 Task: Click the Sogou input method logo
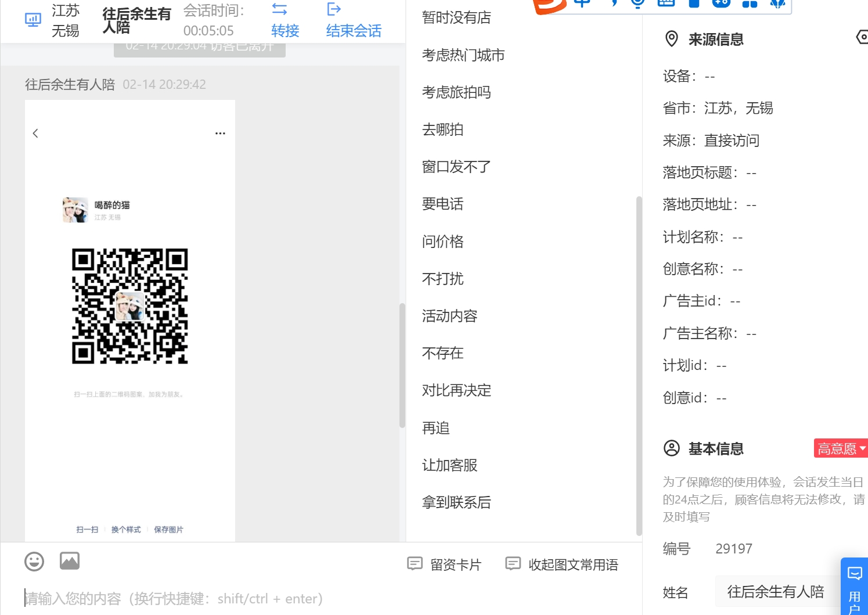point(549,6)
